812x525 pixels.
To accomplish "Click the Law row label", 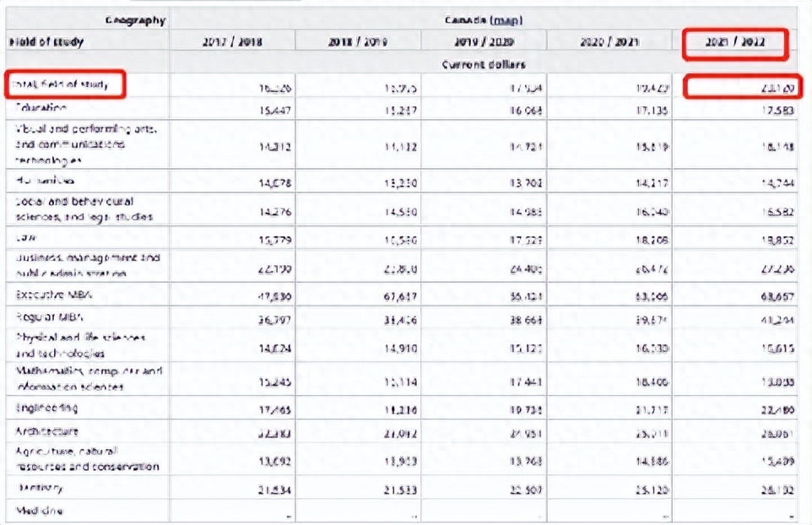I will pos(24,240).
